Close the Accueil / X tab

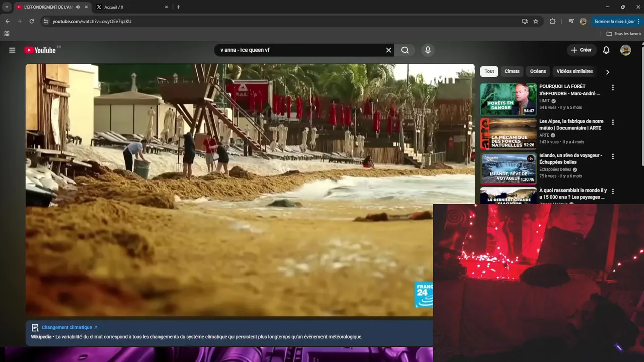point(167,7)
